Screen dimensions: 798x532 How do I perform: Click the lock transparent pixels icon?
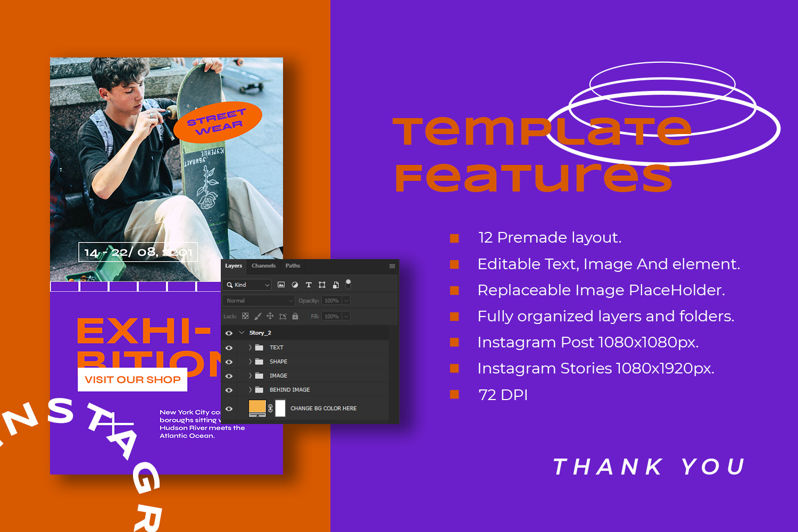[245, 316]
